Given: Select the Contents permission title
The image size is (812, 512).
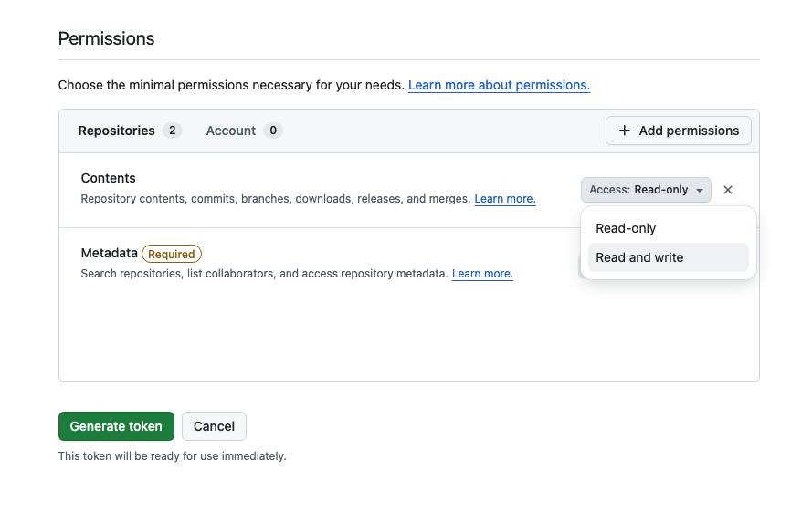Looking at the screenshot, I should [x=108, y=178].
